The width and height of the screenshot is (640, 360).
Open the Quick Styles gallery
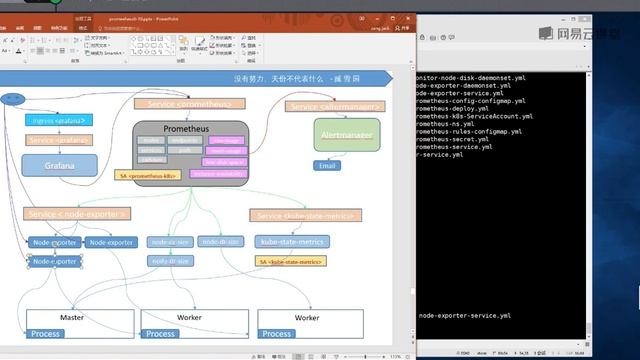pyautogui.click(x=199, y=44)
